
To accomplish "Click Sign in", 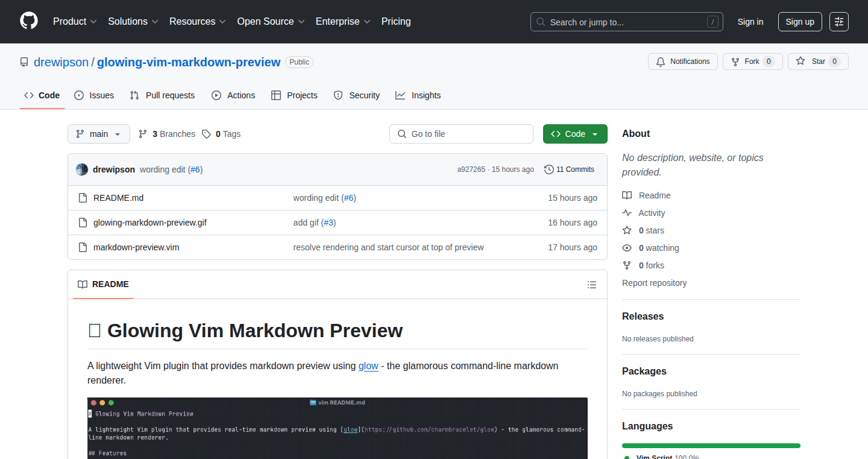I will [x=750, y=22].
